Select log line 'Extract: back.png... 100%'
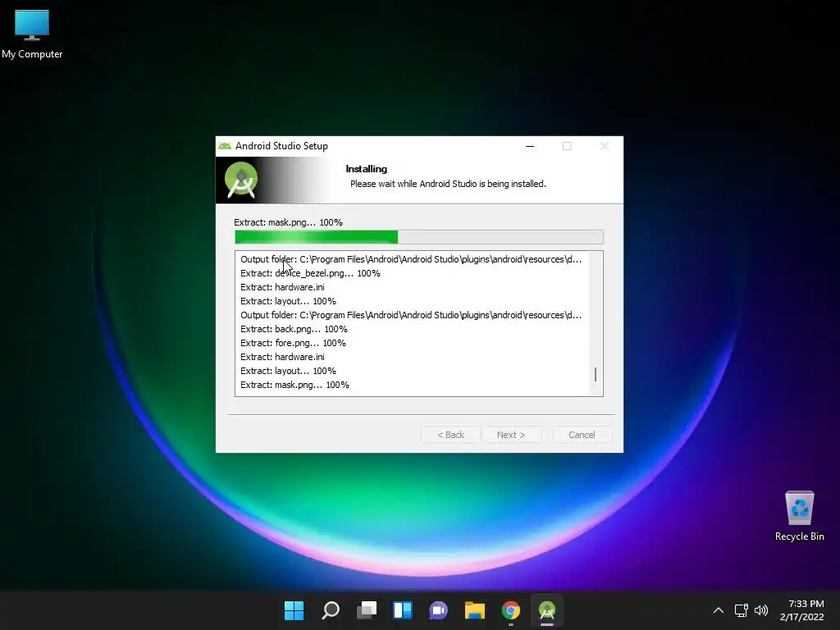 [x=294, y=329]
